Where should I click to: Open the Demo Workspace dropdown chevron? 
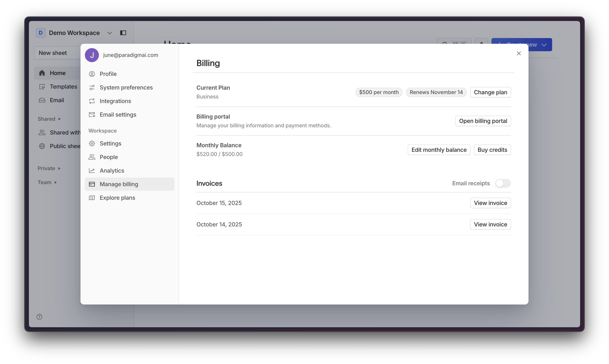coord(109,33)
